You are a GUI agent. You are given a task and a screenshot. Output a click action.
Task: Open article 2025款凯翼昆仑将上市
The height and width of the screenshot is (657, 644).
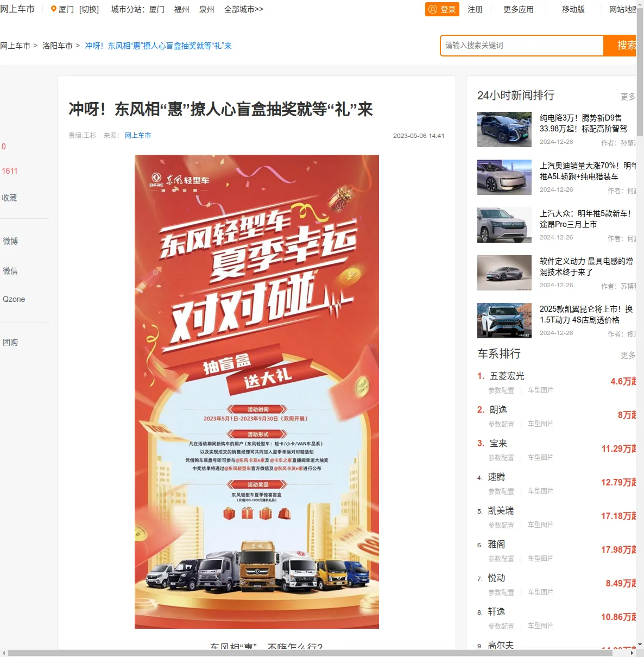tap(586, 314)
